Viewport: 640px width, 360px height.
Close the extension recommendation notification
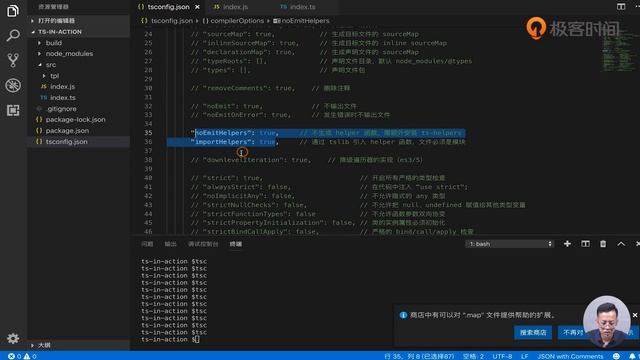click(635, 315)
